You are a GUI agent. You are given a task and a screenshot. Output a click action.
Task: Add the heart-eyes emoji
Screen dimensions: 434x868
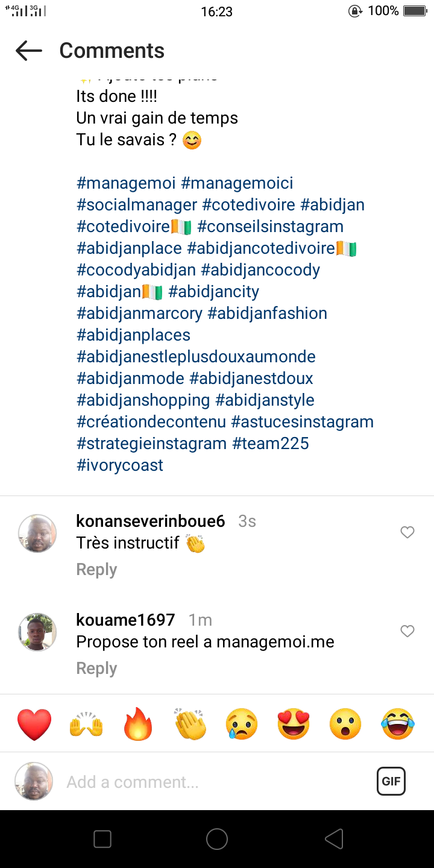(294, 724)
